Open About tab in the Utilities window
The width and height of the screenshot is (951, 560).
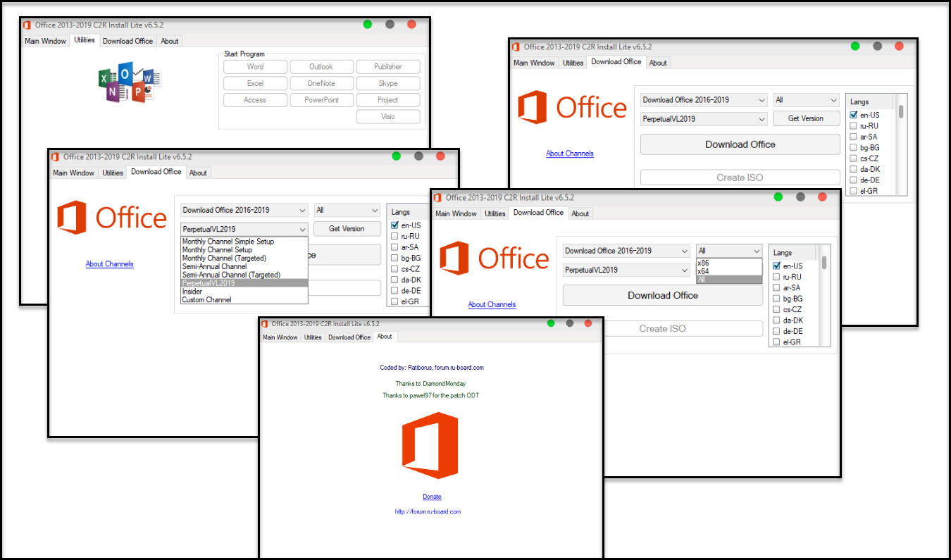(170, 41)
